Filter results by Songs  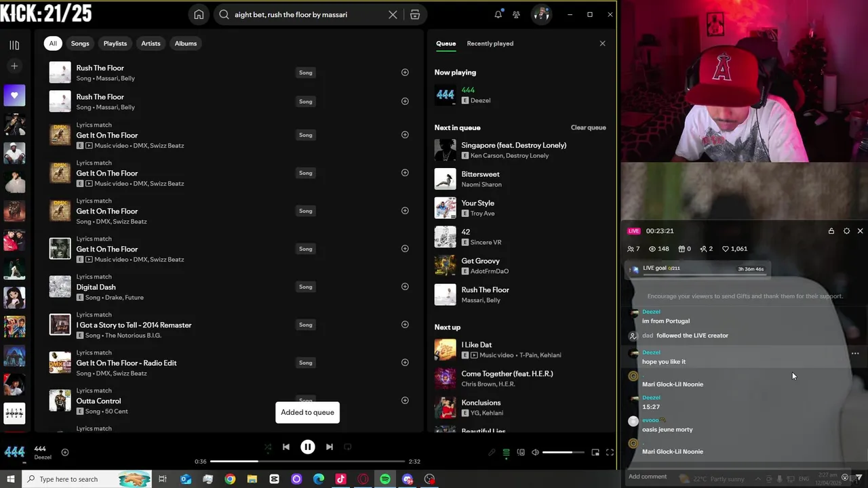tap(80, 43)
